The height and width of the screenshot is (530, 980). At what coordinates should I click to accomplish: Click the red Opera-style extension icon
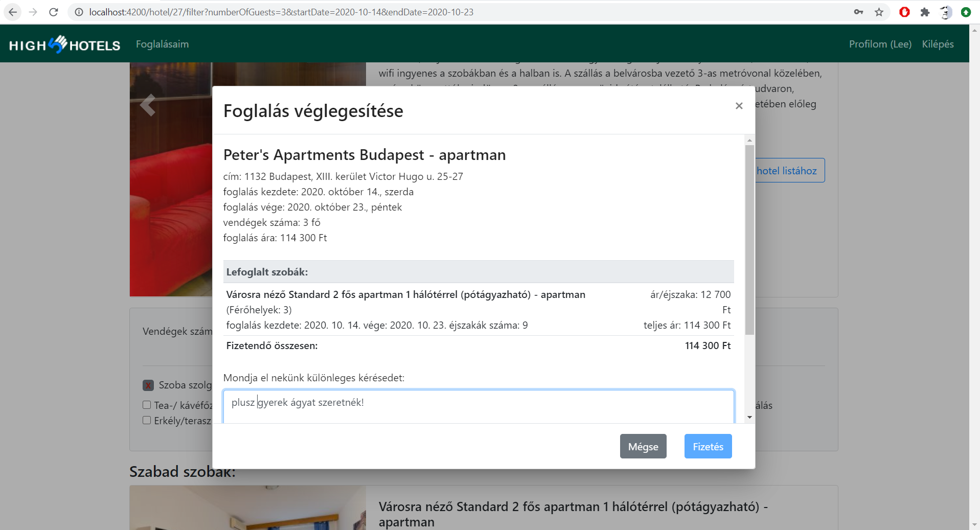pos(904,12)
